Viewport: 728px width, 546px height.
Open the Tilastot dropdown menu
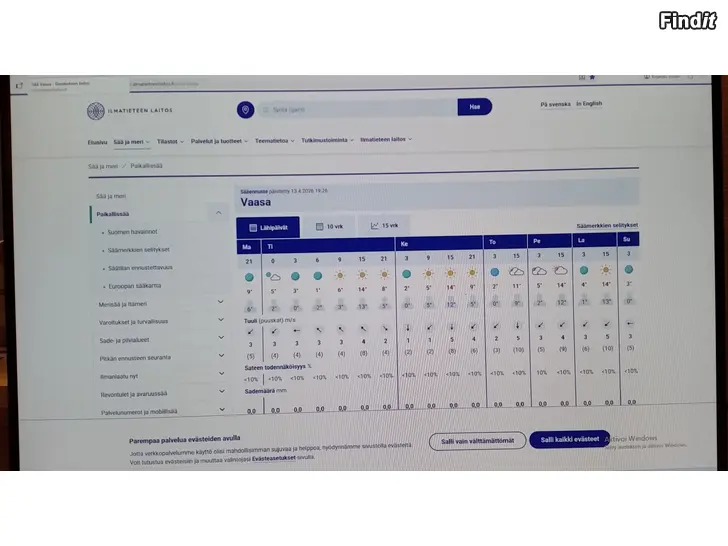point(170,142)
